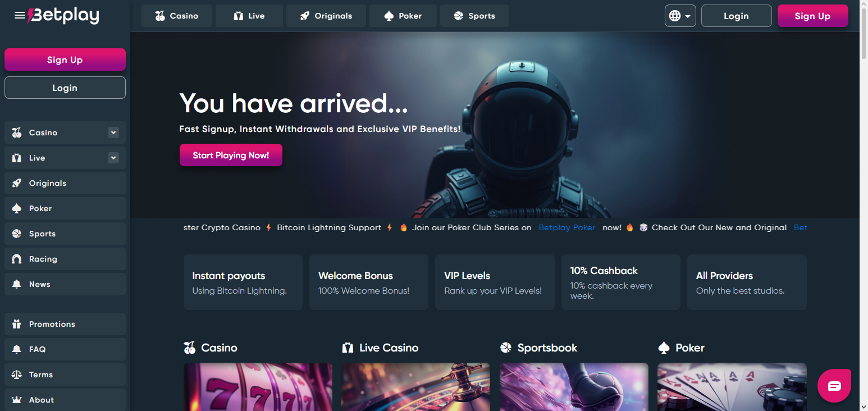Switch to the Poker tab in the top navigation
This screenshot has width=868, height=411.
[x=403, y=16]
